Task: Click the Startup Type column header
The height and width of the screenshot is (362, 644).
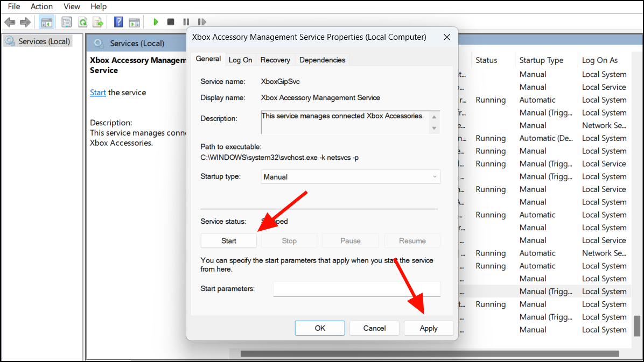Action: click(x=541, y=60)
